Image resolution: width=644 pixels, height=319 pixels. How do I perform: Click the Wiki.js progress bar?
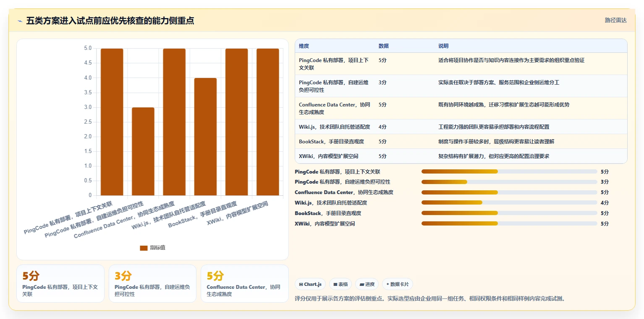pos(509,202)
